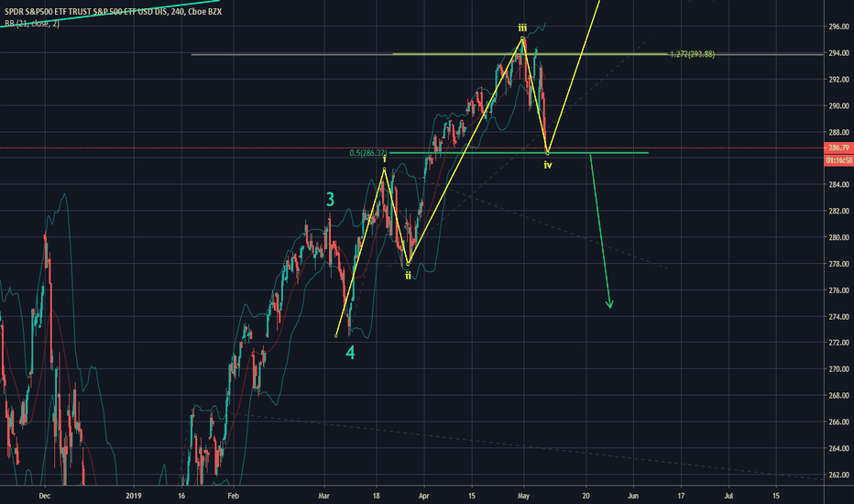Click the 290.00 price axis label
The width and height of the screenshot is (854, 504).
(x=838, y=105)
